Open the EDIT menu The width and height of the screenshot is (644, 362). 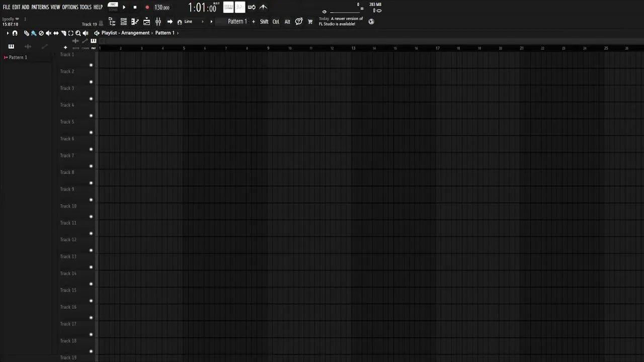pyautogui.click(x=16, y=7)
